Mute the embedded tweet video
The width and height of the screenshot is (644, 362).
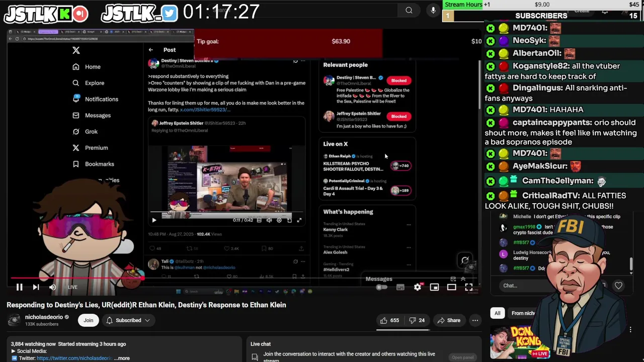coord(269,220)
